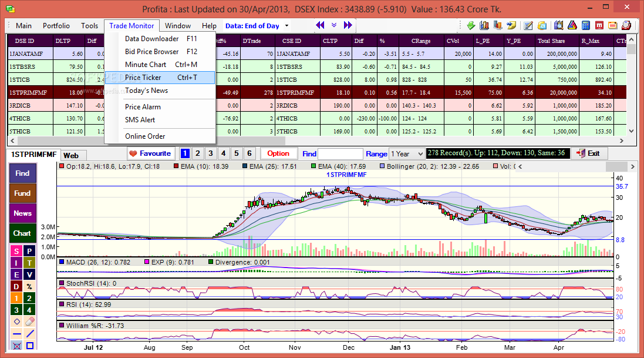Click the purple Find side button
The image size is (644, 358).
(22, 173)
